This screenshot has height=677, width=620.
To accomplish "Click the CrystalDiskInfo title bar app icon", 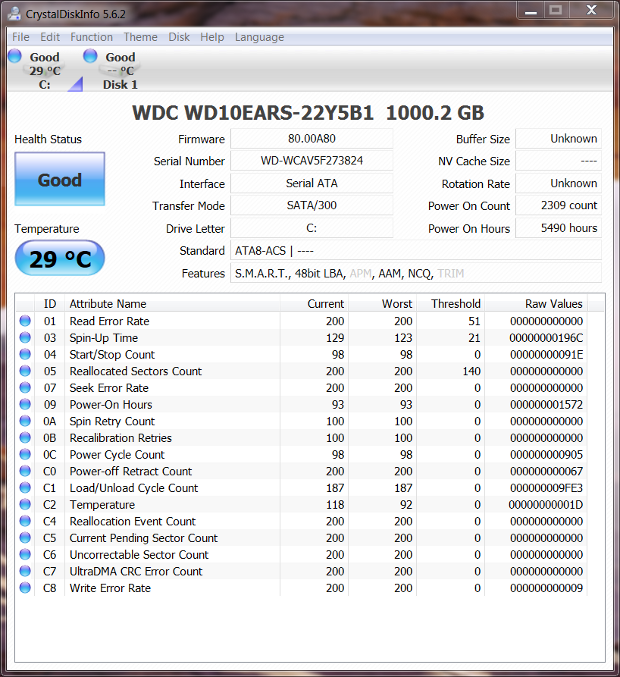I will (16, 11).
